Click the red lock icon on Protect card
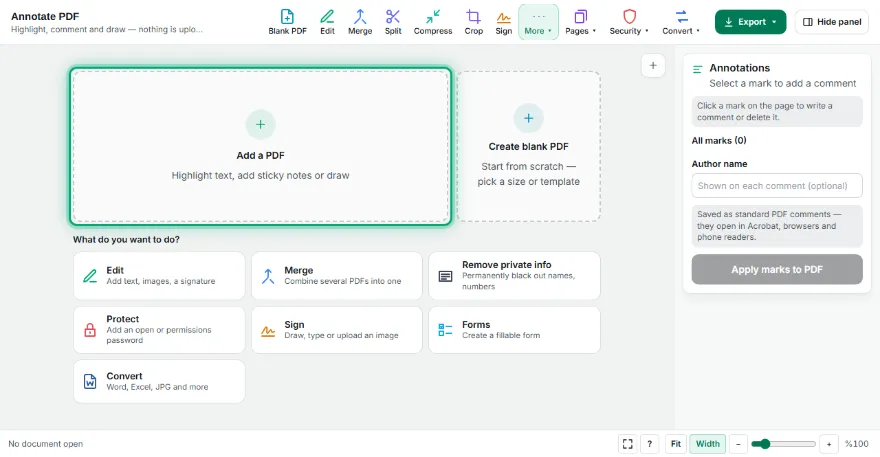 (90, 330)
